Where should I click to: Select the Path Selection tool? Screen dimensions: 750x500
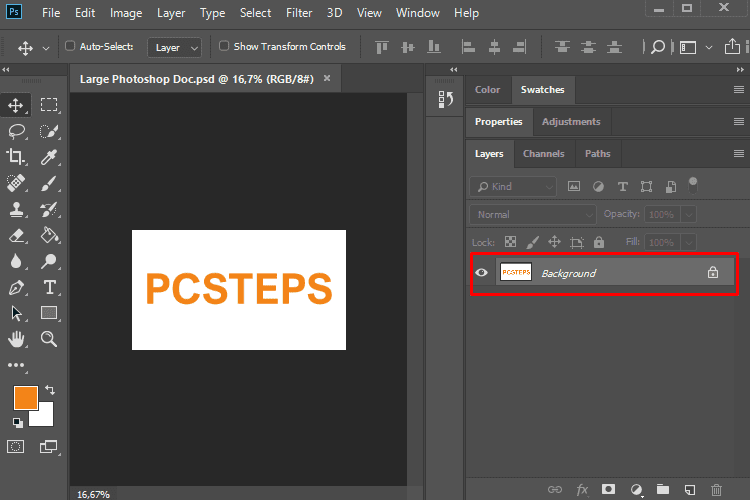coord(17,313)
